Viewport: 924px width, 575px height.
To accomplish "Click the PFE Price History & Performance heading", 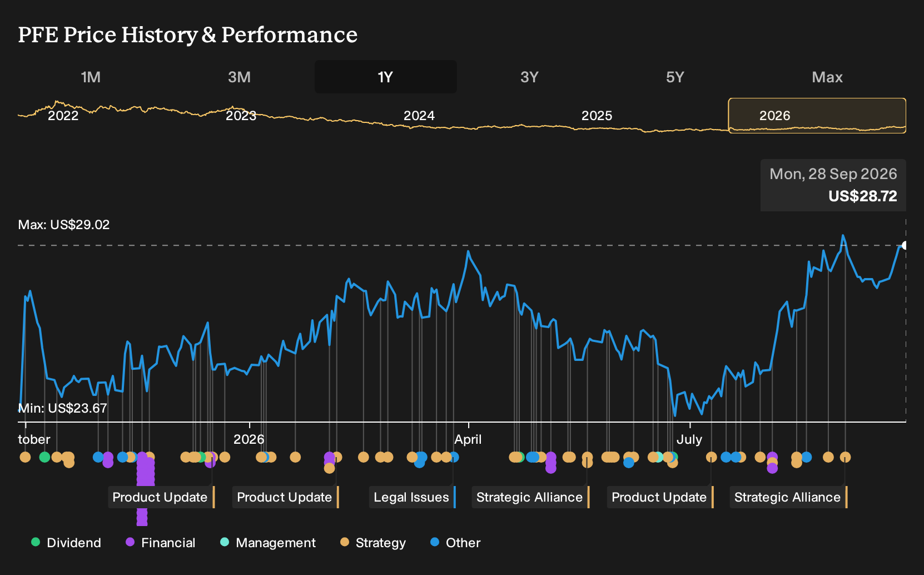I will 188,34.
